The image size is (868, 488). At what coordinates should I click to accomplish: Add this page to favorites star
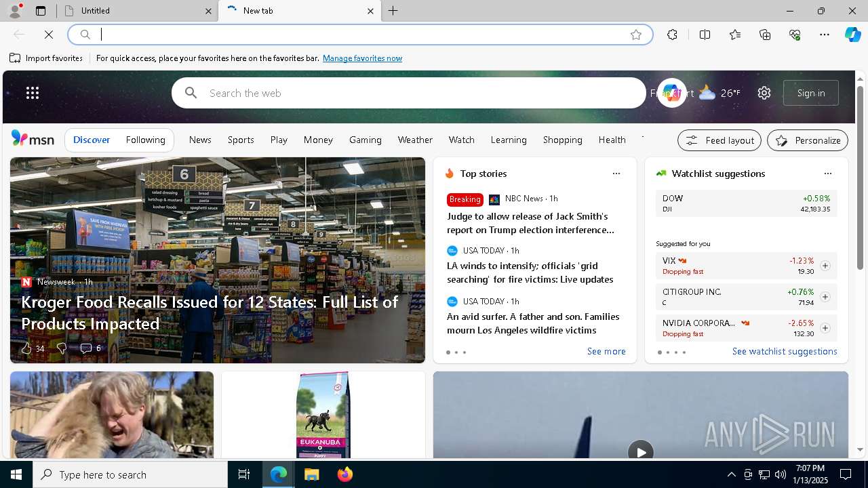tap(636, 35)
